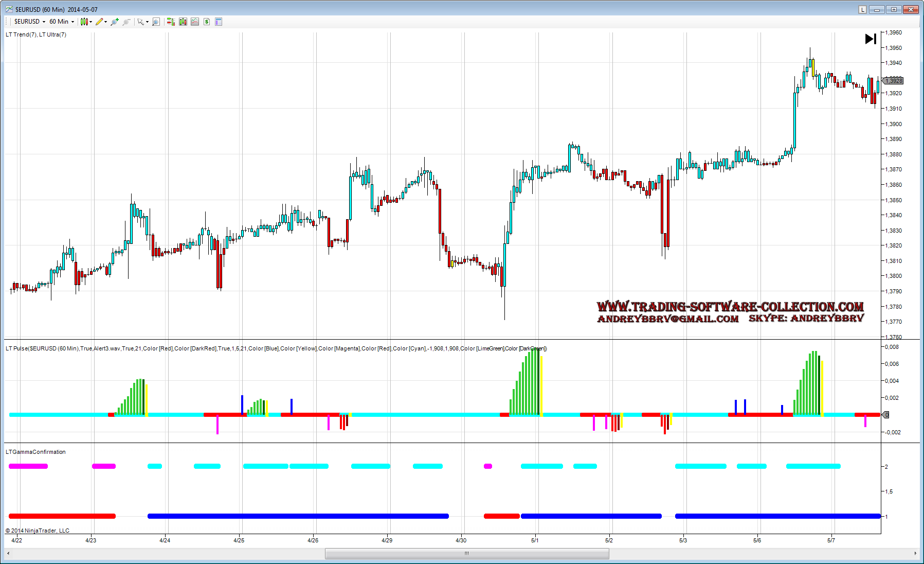This screenshot has height=564, width=924.
Task: Open the indicators chart icon
Action: [x=195, y=22]
